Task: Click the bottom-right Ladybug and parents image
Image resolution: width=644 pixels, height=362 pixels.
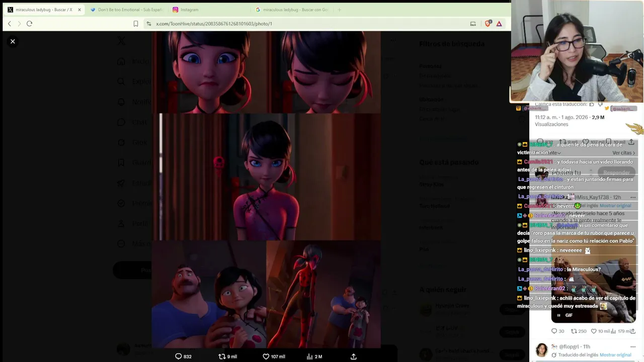Action: [x=324, y=294]
